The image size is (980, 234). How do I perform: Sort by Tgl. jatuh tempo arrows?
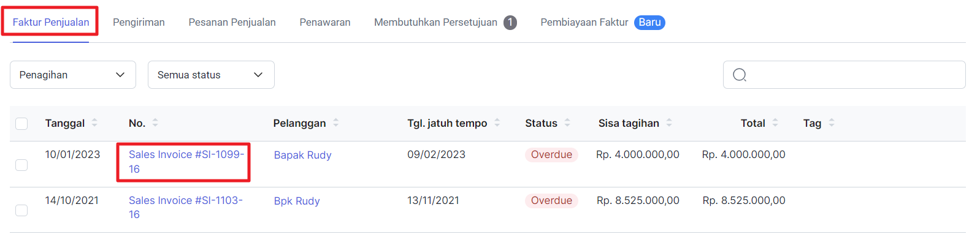click(497, 123)
